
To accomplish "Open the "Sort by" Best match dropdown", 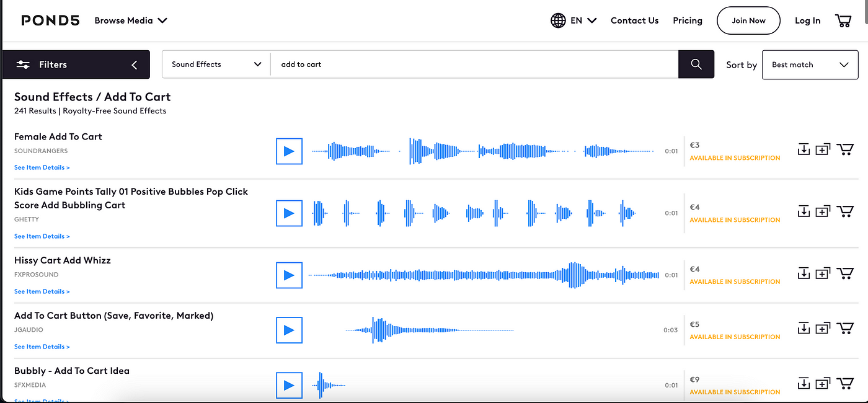I will point(810,64).
